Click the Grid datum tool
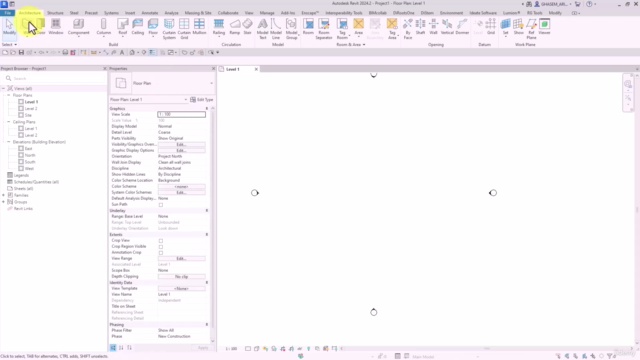Screen dimensions: 640x360 (491, 27)
